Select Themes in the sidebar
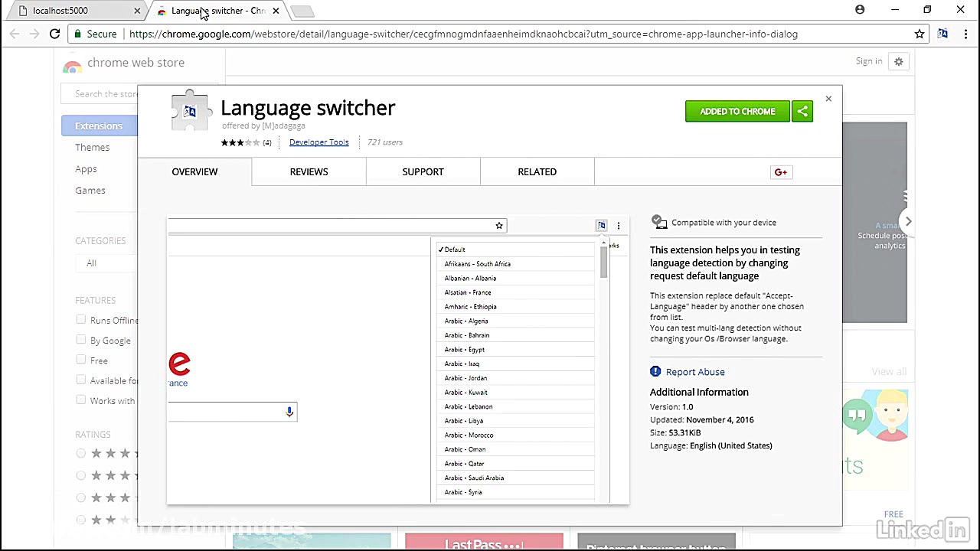The height and width of the screenshot is (551, 980). pos(92,147)
